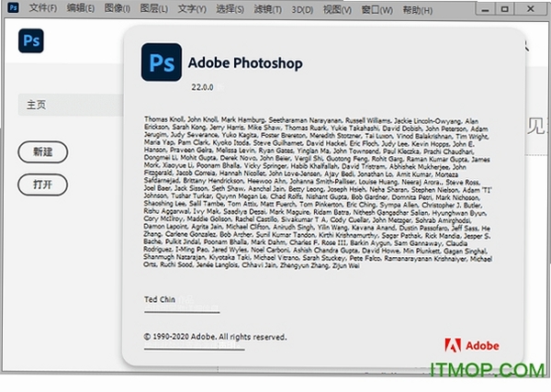Open the 视图(V) menu
The image size is (551, 392).
tap(337, 9)
